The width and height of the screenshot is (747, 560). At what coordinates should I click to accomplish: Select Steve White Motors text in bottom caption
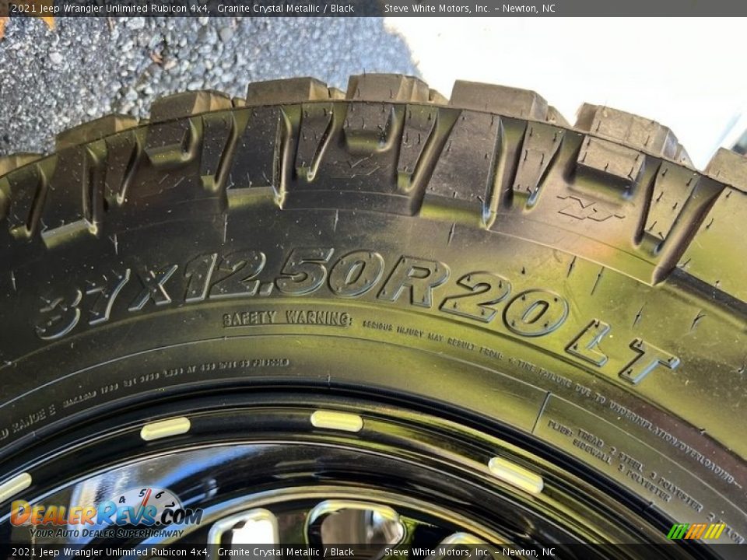[470, 552]
